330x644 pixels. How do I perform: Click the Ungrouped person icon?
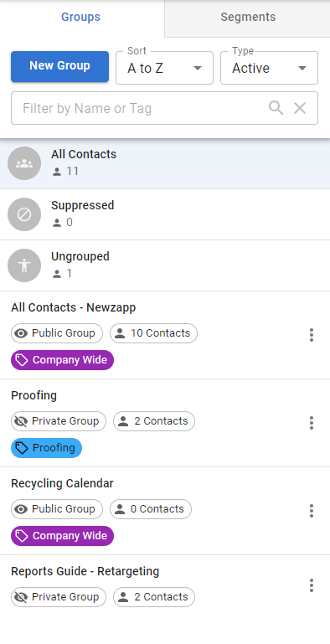24,265
